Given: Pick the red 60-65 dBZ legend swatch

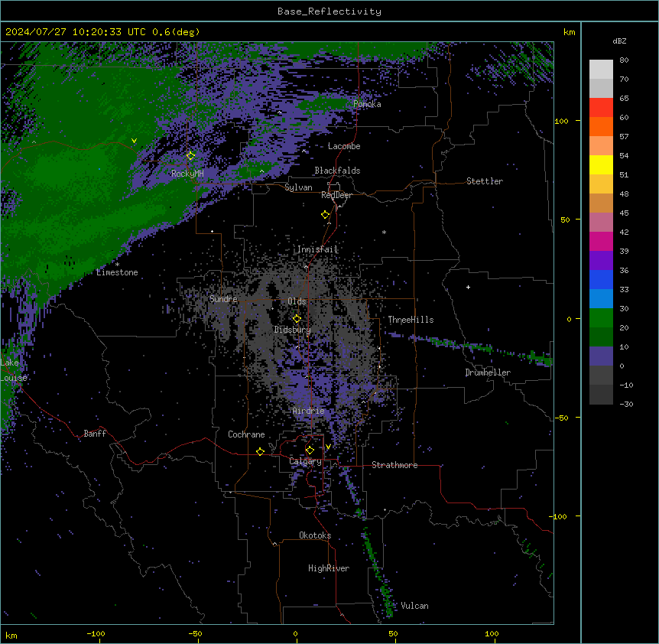Looking at the screenshot, I should (x=601, y=107).
